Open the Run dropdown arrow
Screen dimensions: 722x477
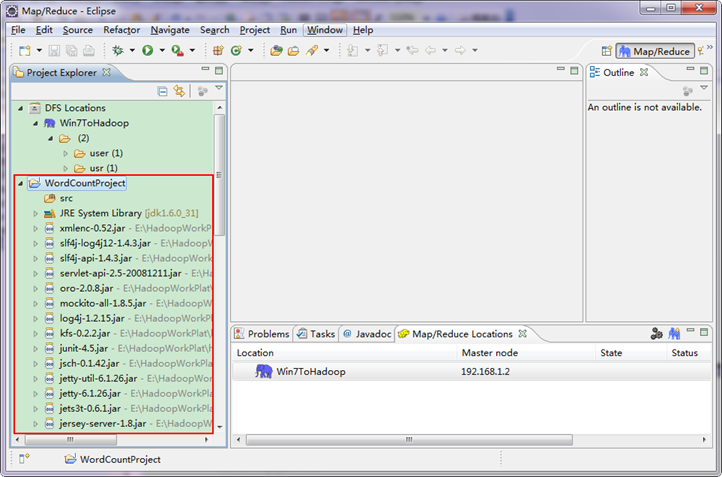[162, 50]
